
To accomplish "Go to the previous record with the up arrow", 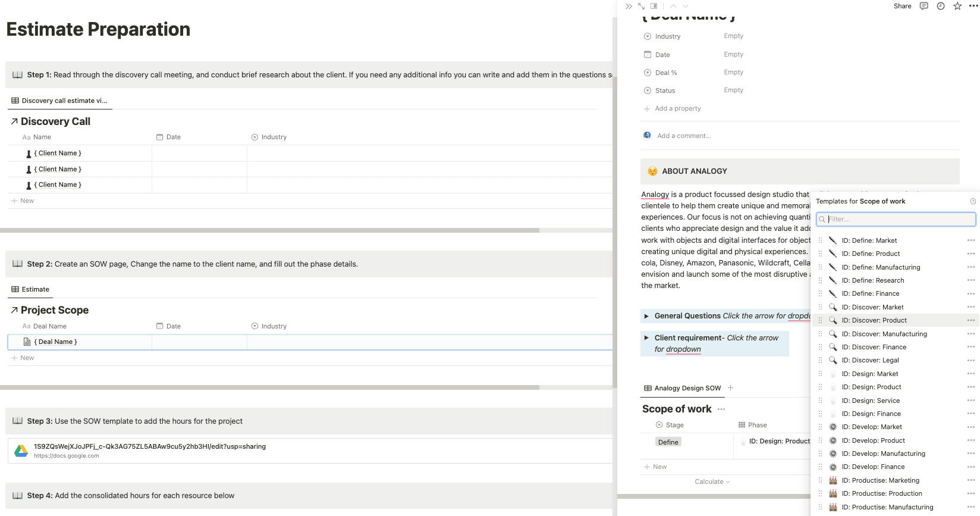I will (673, 6).
